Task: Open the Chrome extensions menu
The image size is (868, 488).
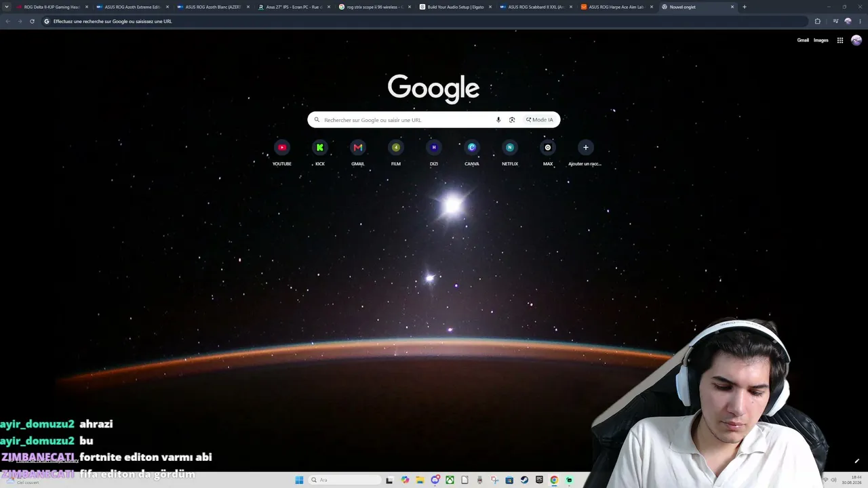Action: pos(817,21)
